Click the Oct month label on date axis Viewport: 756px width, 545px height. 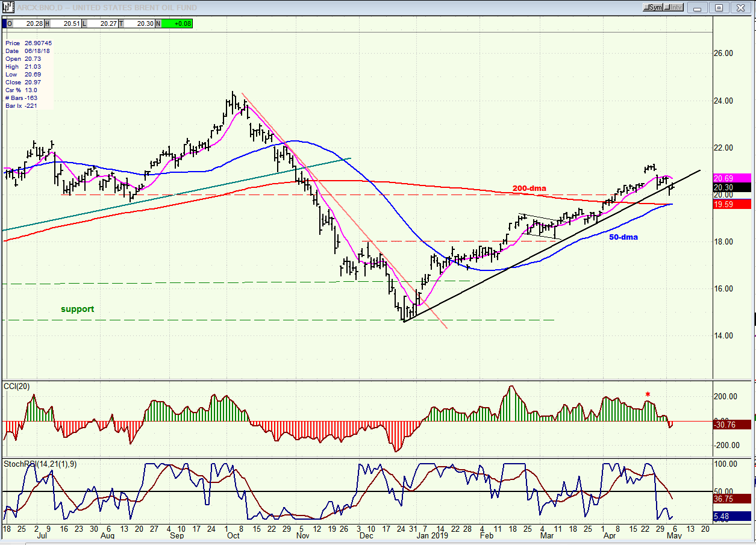coord(233,535)
